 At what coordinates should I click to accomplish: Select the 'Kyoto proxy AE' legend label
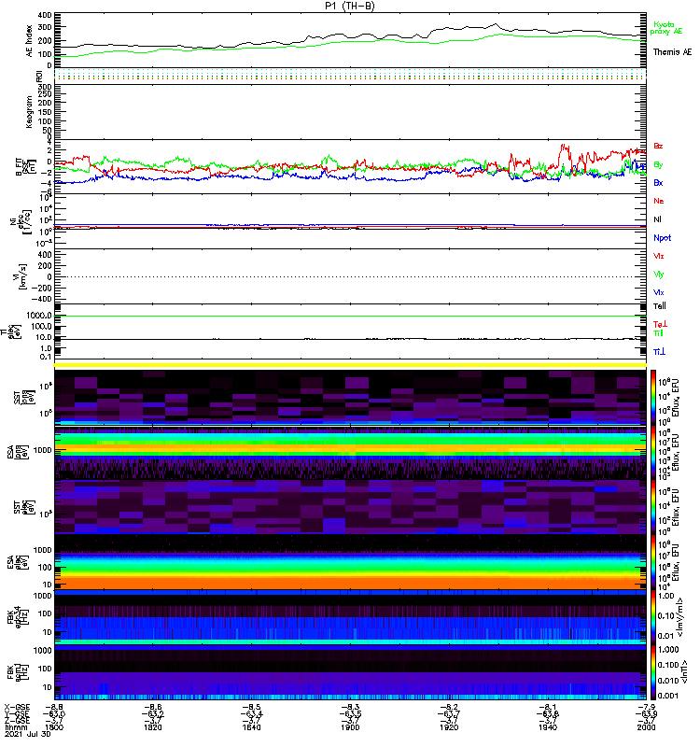pyautogui.click(x=666, y=28)
